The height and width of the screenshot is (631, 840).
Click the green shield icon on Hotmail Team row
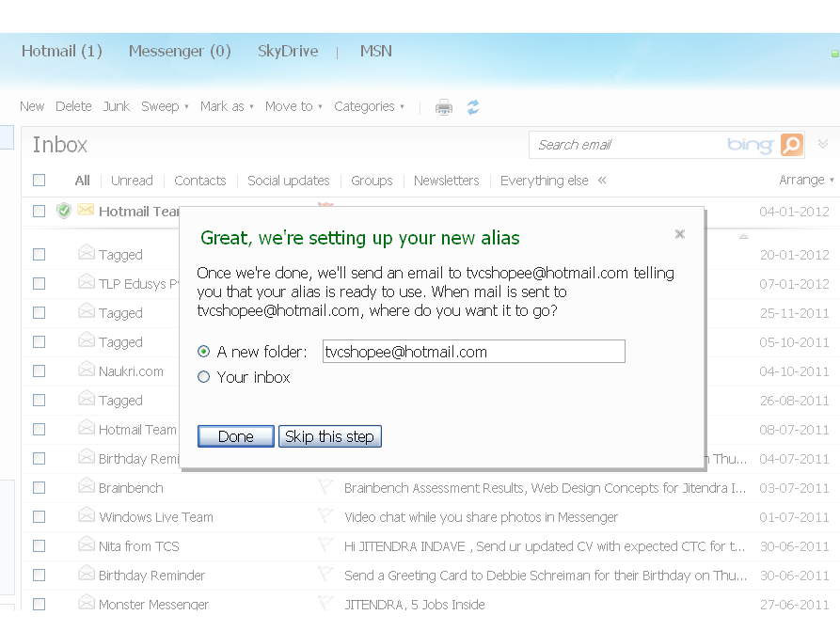[x=64, y=211]
